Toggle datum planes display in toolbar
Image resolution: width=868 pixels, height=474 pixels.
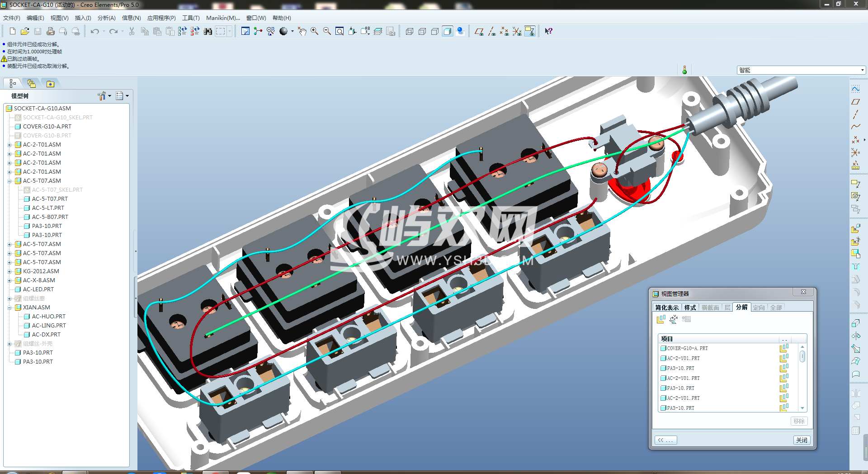click(479, 31)
